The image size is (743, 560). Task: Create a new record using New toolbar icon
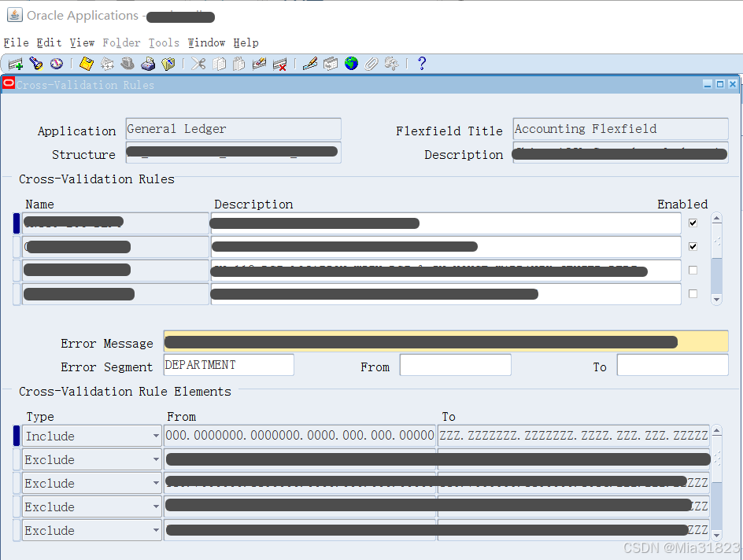pos(14,64)
